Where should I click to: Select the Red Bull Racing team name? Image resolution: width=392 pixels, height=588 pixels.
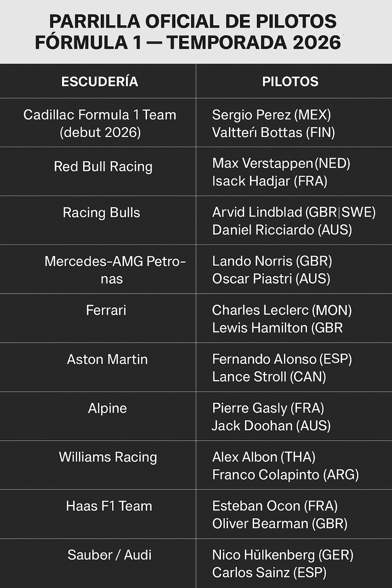coord(103,166)
